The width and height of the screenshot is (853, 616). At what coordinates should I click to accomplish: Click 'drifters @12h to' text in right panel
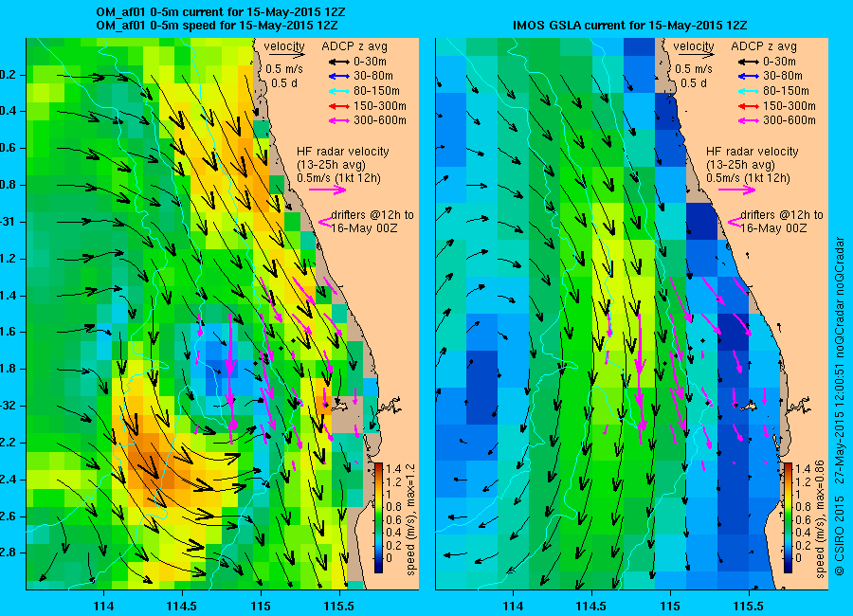pyautogui.click(x=782, y=215)
